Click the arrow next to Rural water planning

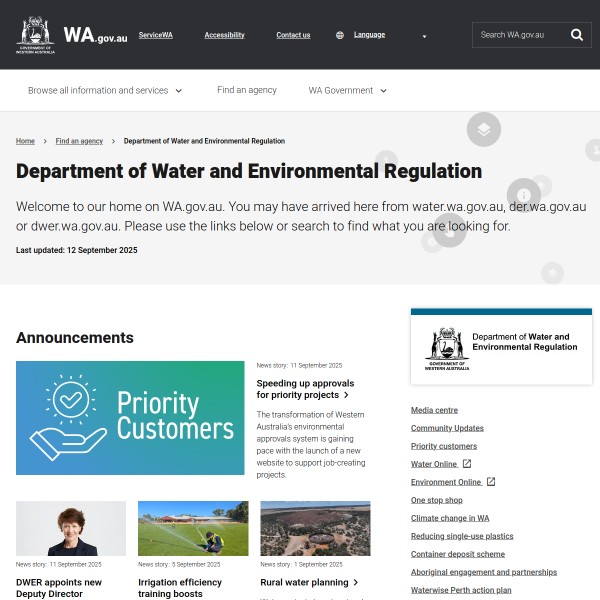[x=356, y=582]
